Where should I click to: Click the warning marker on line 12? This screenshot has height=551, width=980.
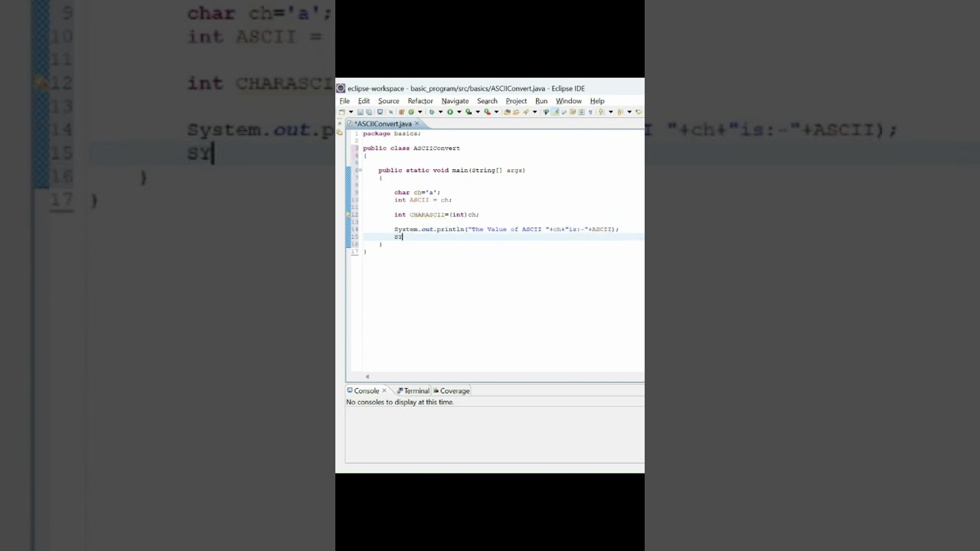[x=348, y=215]
